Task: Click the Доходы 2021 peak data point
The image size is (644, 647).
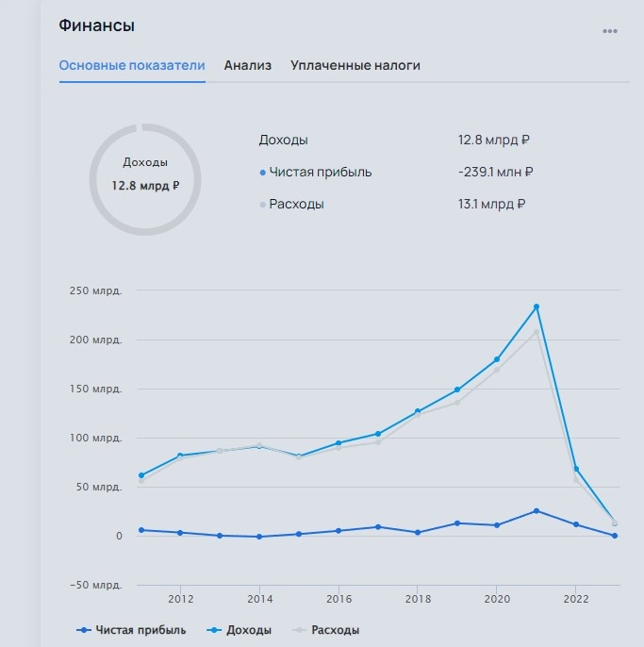Action: pyautogui.click(x=537, y=307)
